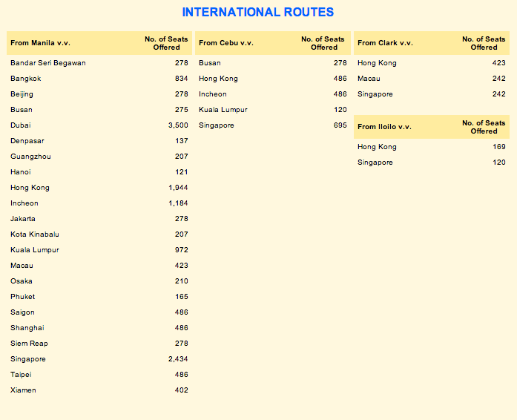Select the 'From Manila v.v.' header
517x420 pixels.
(x=40, y=43)
